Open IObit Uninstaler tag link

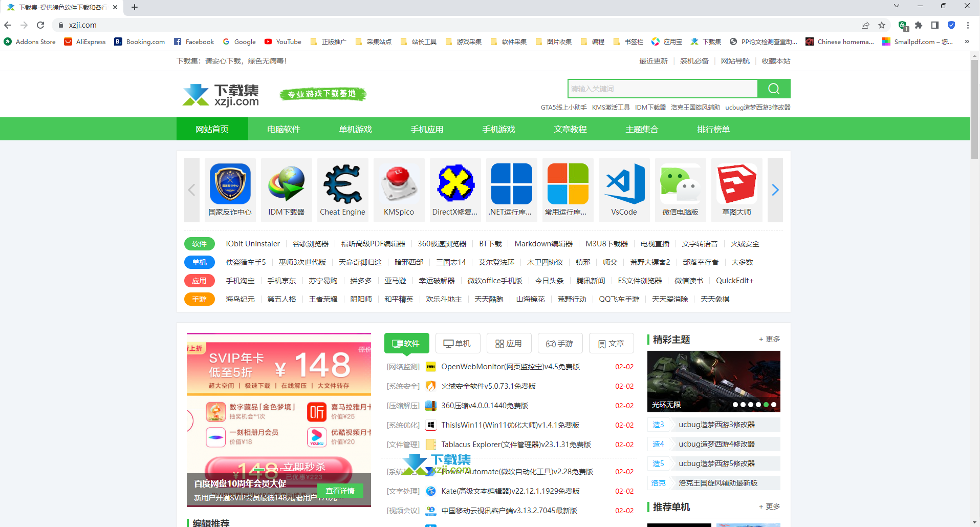(253, 244)
